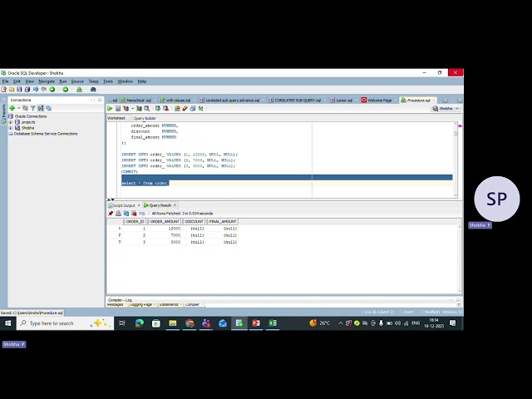Click the Refresh icon in Connections panel
This screenshot has height=399, width=532.
coord(25,108)
